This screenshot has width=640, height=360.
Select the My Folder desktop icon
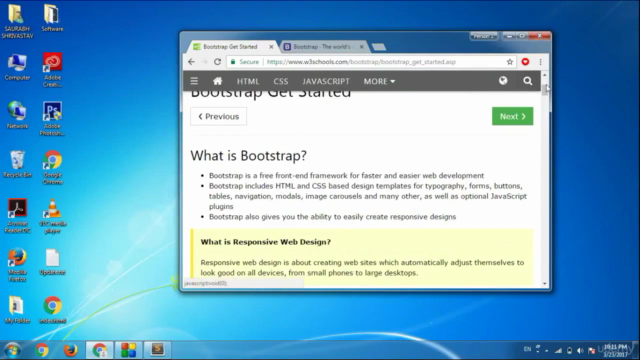click(x=17, y=310)
